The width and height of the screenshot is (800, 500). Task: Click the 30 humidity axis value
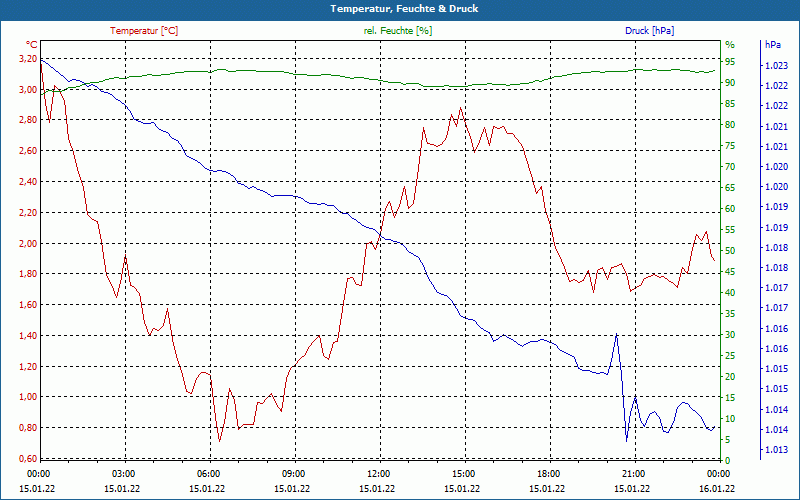click(730, 335)
